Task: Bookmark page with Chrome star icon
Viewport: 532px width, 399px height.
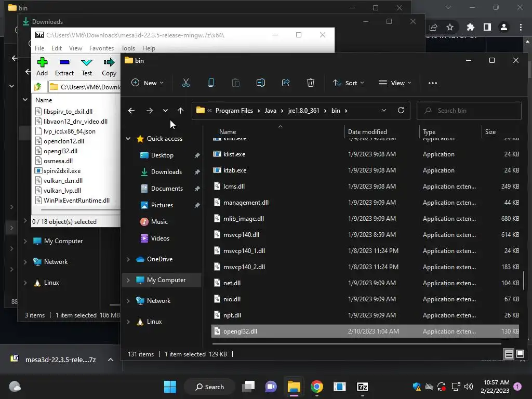Action: (450, 27)
